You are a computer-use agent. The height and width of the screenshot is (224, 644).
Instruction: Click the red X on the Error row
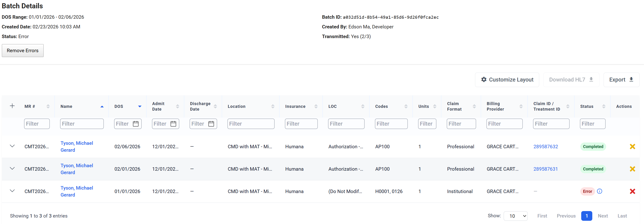(x=632, y=191)
